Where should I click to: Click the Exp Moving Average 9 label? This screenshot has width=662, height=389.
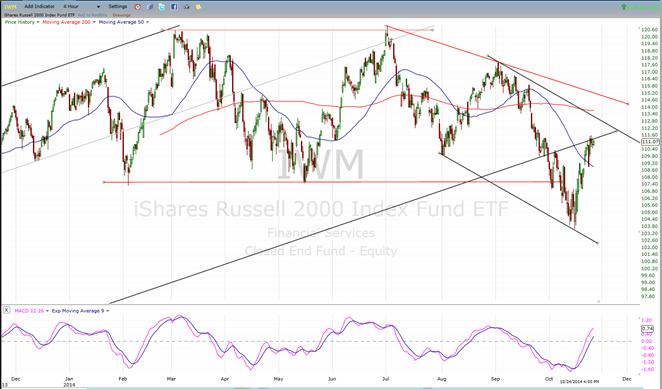[78, 311]
